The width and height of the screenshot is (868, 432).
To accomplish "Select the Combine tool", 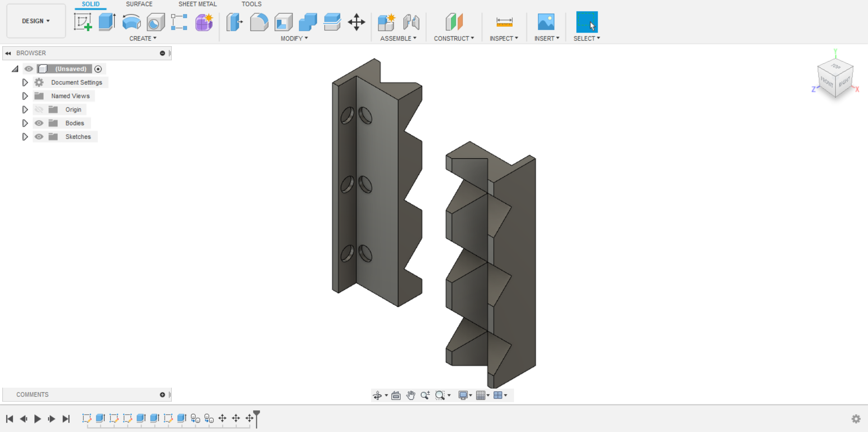I will [308, 22].
